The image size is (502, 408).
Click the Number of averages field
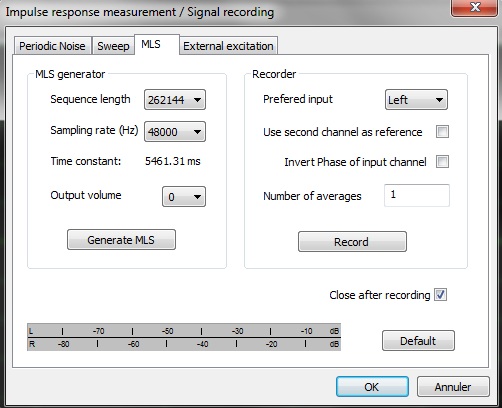click(417, 195)
